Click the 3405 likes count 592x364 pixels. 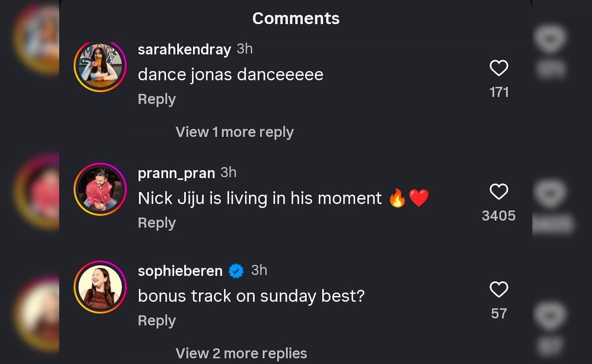[x=499, y=216]
